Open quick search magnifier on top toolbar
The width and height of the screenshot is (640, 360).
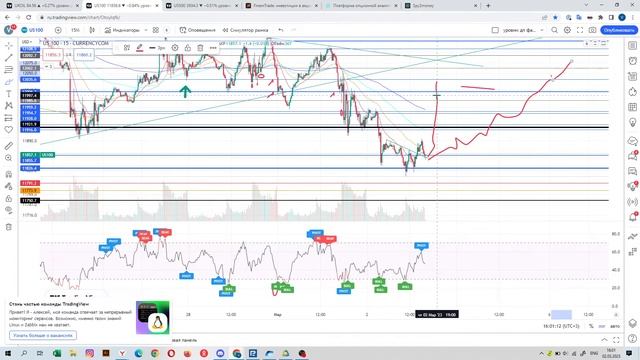coord(554,30)
